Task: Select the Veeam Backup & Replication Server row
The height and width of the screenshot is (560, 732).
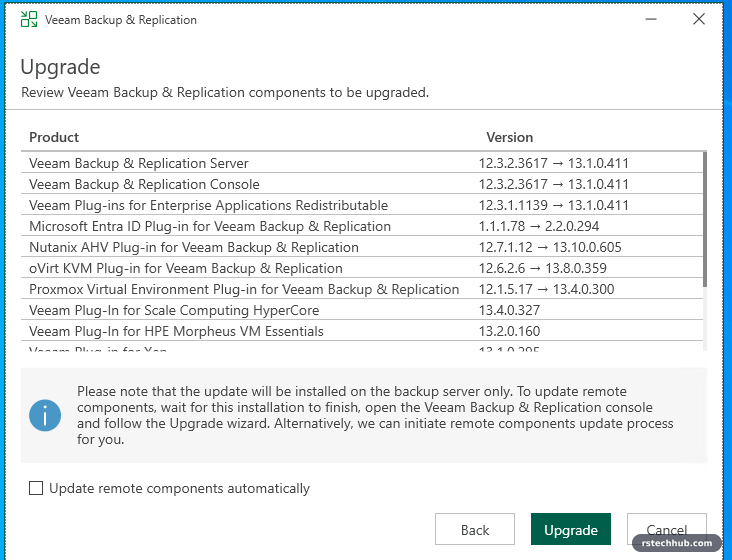Action: (362, 163)
